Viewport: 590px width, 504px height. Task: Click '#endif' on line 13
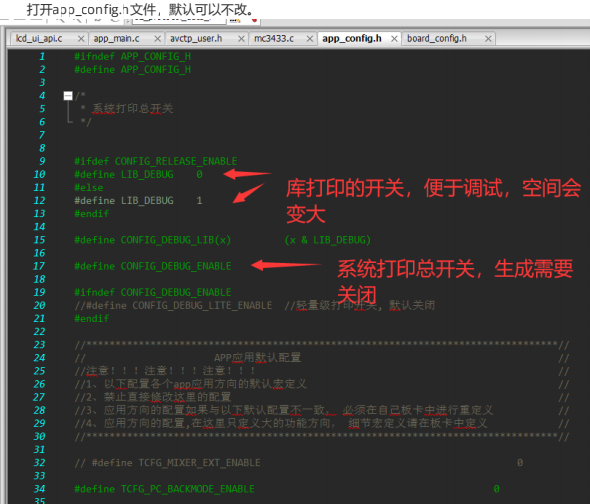pos(92,214)
